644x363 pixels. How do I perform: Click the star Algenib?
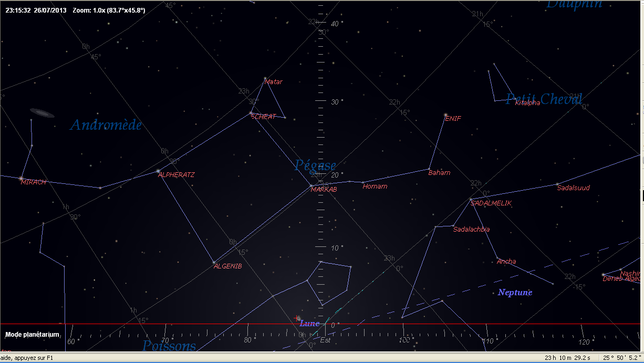point(214,262)
